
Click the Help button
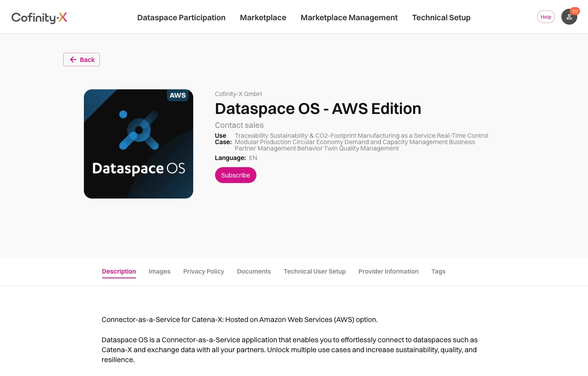point(546,17)
